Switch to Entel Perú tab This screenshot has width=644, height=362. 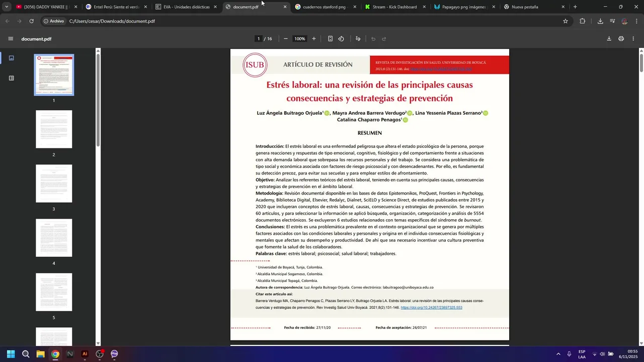tap(116, 7)
